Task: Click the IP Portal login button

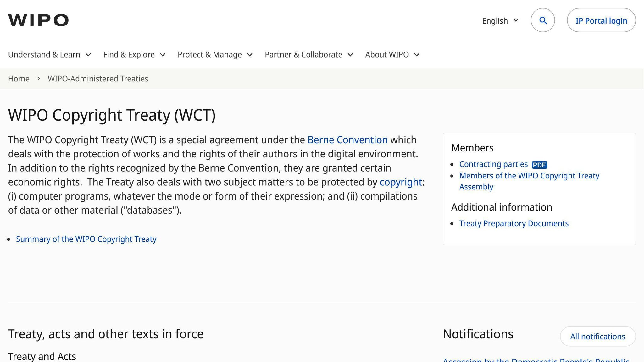Action: tap(601, 20)
